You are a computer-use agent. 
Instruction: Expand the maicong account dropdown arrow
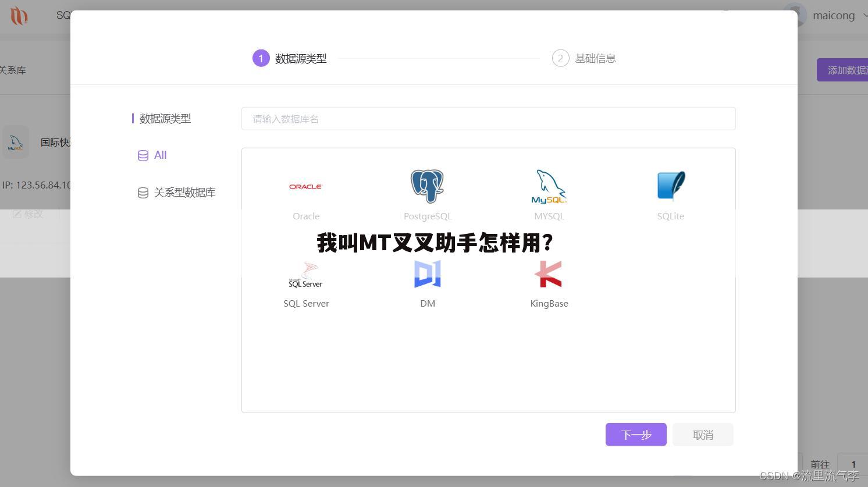(864, 16)
